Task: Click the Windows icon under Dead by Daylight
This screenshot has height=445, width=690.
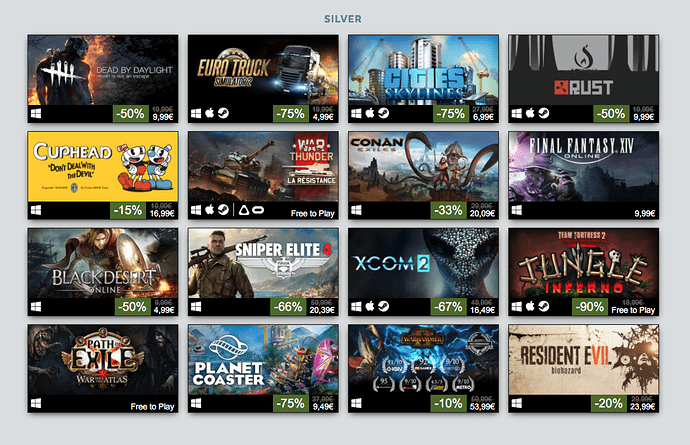Action: click(36, 114)
